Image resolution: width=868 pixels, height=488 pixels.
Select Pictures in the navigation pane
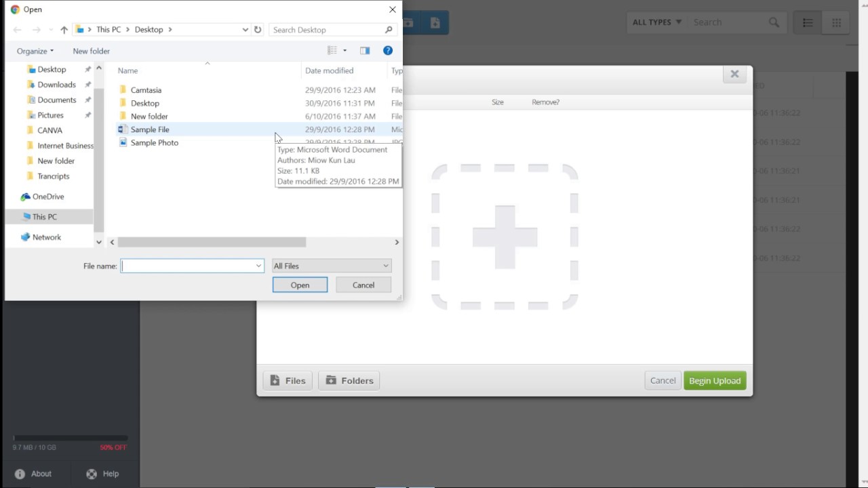pyautogui.click(x=50, y=115)
